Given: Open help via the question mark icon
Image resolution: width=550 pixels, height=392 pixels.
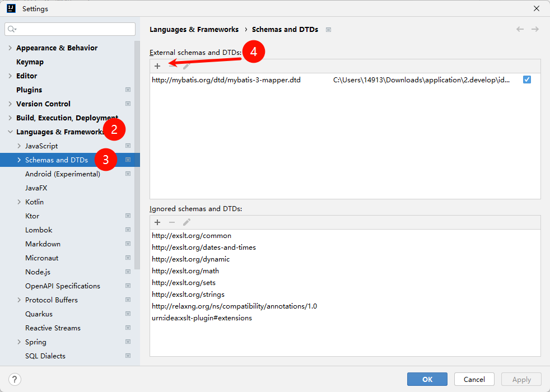Looking at the screenshot, I should tap(14, 379).
